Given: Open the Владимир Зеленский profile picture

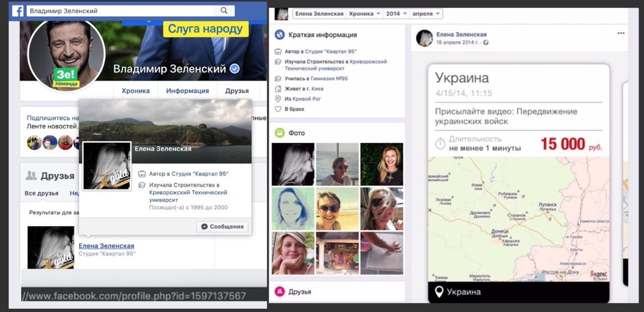Looking at the screenshot, I should point(66,54).
